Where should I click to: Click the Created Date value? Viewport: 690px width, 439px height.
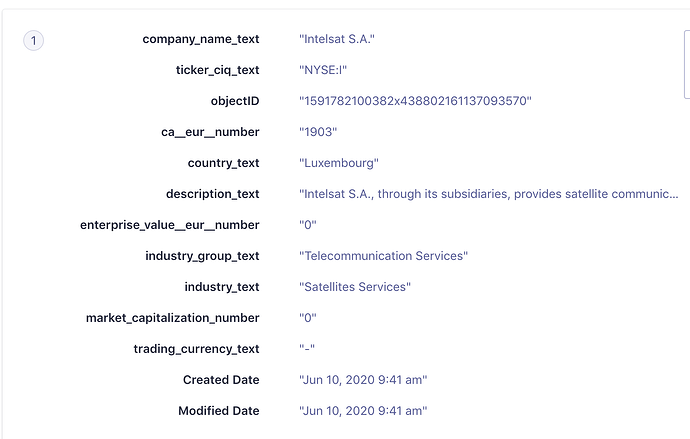[x=363, y=380]
